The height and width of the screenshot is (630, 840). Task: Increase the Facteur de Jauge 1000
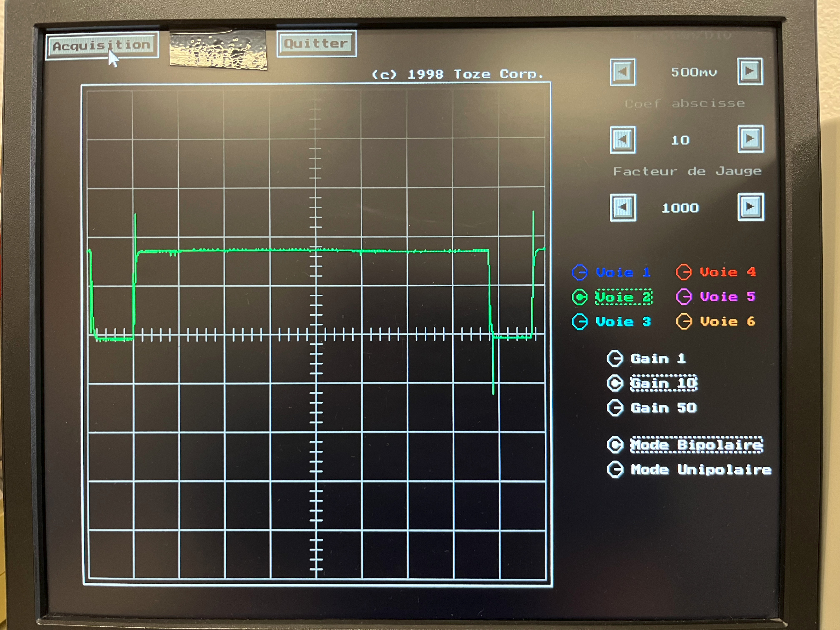(x=751, y=207)
